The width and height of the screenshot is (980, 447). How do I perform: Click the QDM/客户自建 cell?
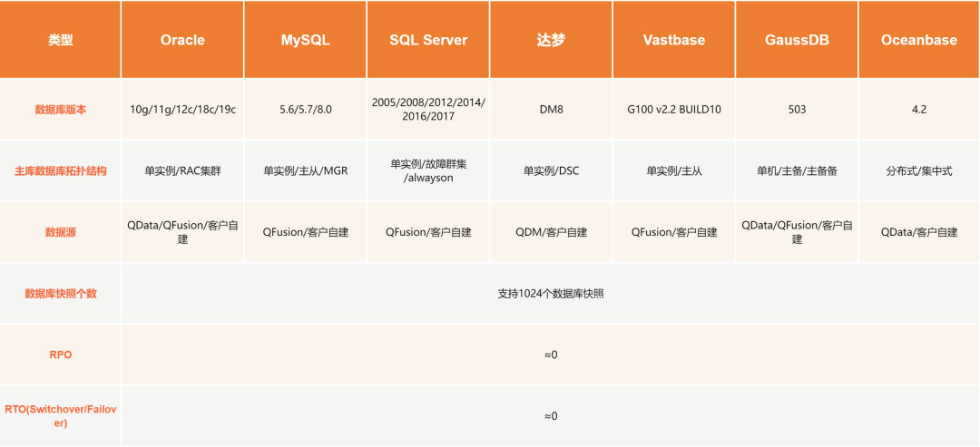click(551, 232)
